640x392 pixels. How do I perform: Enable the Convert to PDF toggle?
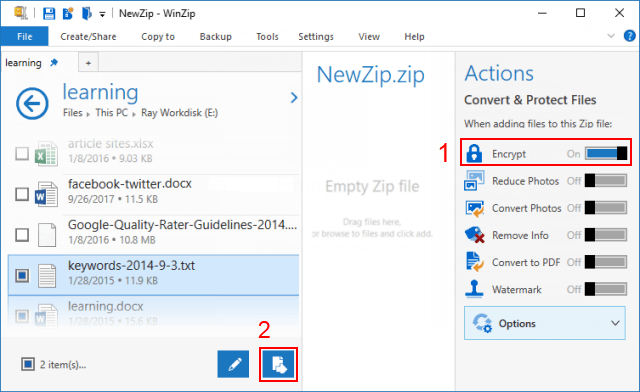pyautogui.click(x=606, y=262)
